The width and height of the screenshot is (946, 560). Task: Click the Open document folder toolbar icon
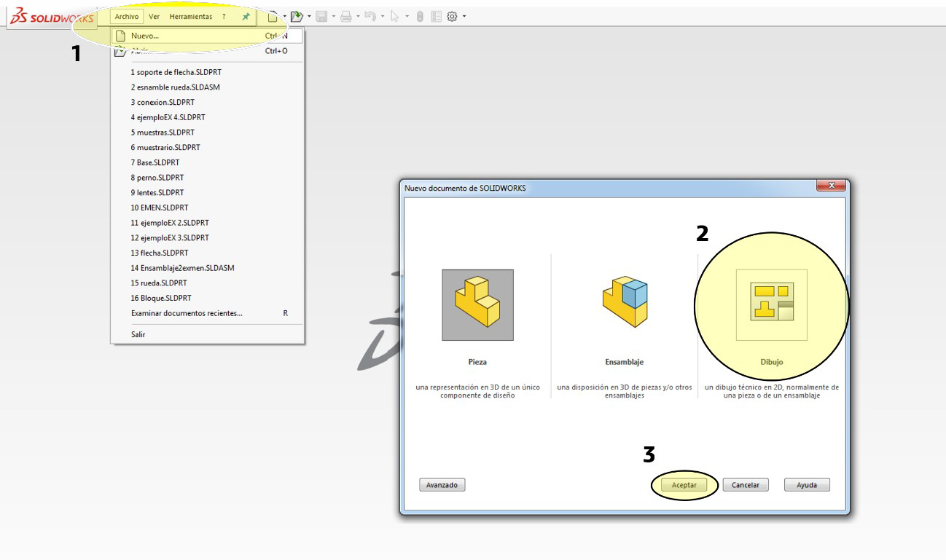click(x=297, y=16)
